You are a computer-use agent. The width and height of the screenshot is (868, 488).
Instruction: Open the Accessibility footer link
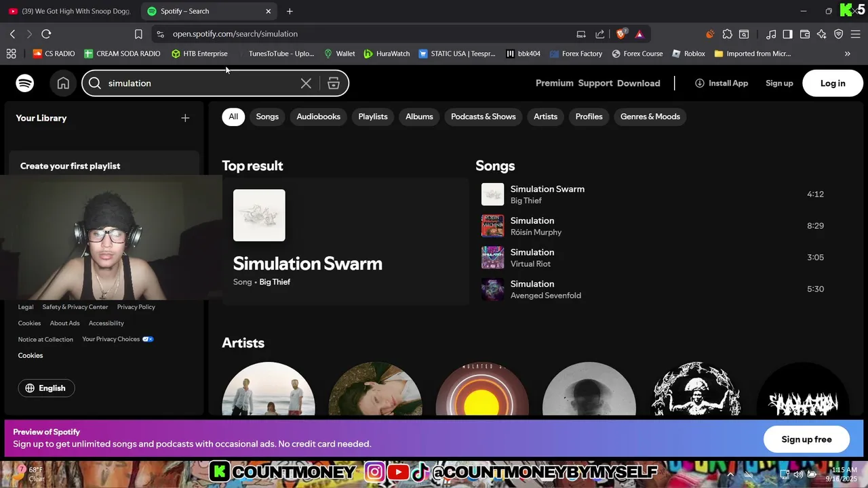click(x=106, y=323)
